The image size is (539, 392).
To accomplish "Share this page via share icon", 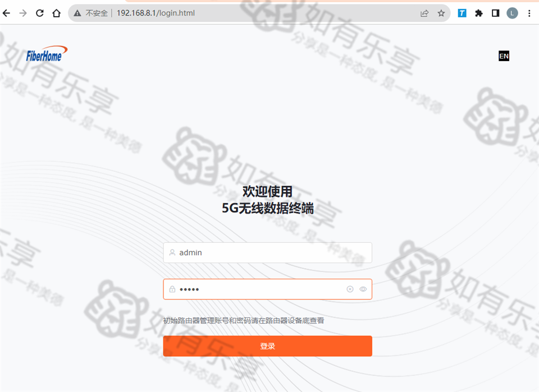I will 424,13.
